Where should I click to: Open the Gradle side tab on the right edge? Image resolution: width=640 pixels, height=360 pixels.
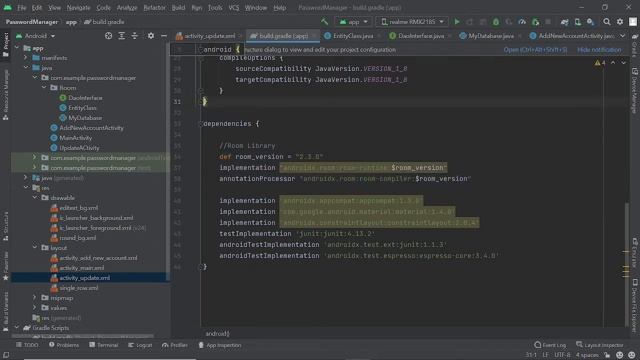[635, 45]
